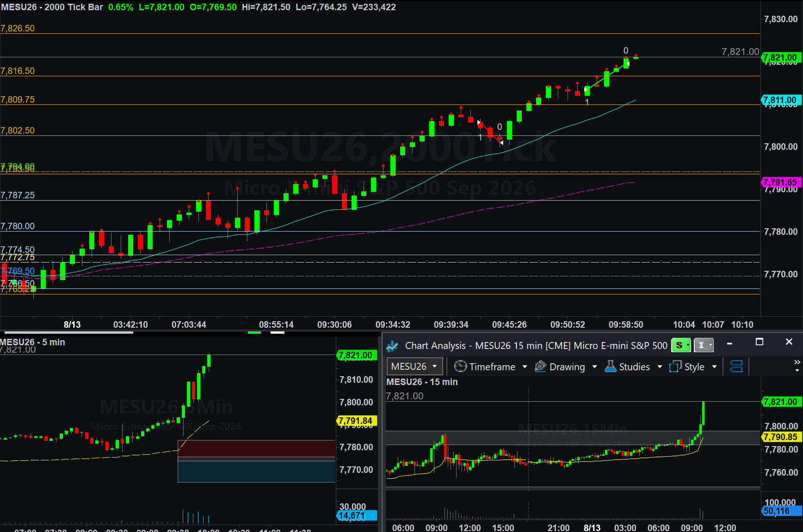Click the green 7,821.00 tag on the 15 min chart
The height and width of the screenshot is (532, 803).
[781, 402]
